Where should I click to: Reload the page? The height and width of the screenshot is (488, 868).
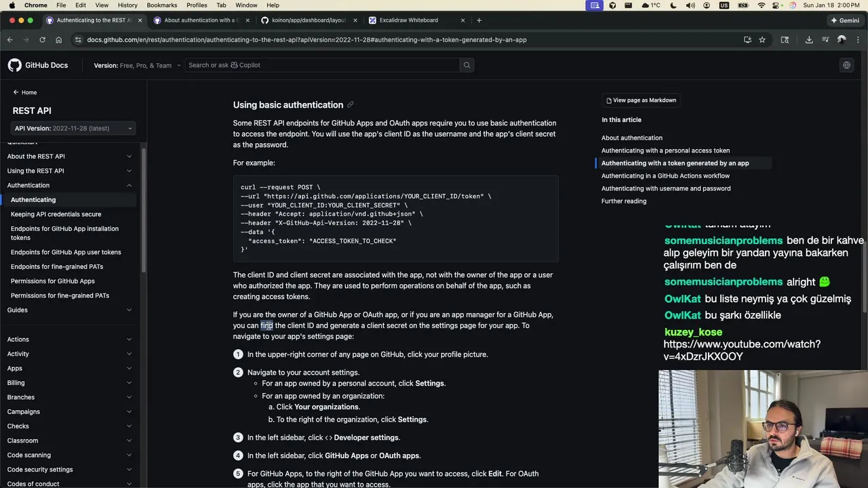(x=42, y=39)
